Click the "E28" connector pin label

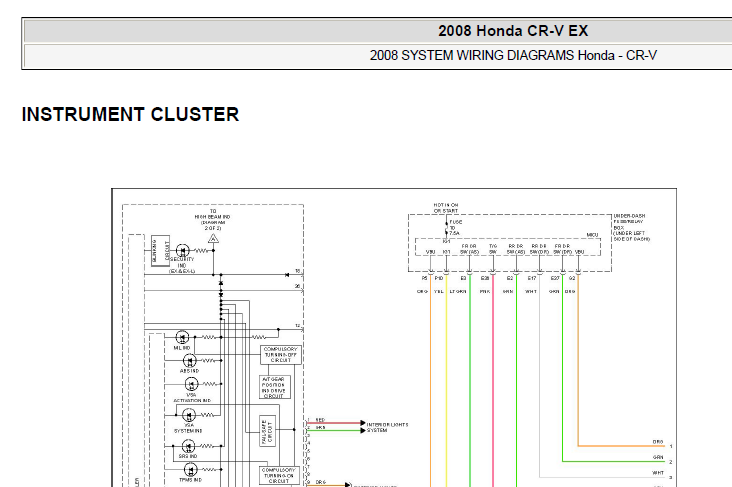[485, 278]
